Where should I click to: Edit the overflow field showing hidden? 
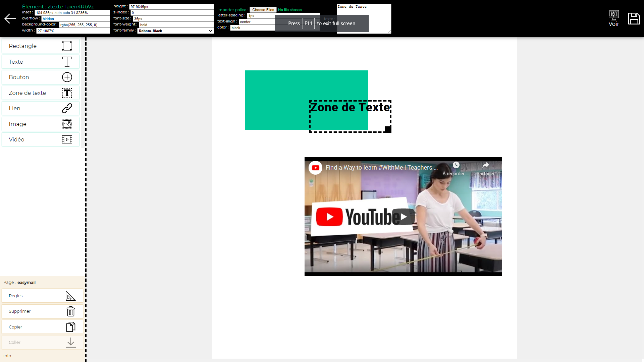tap(75, 19)
